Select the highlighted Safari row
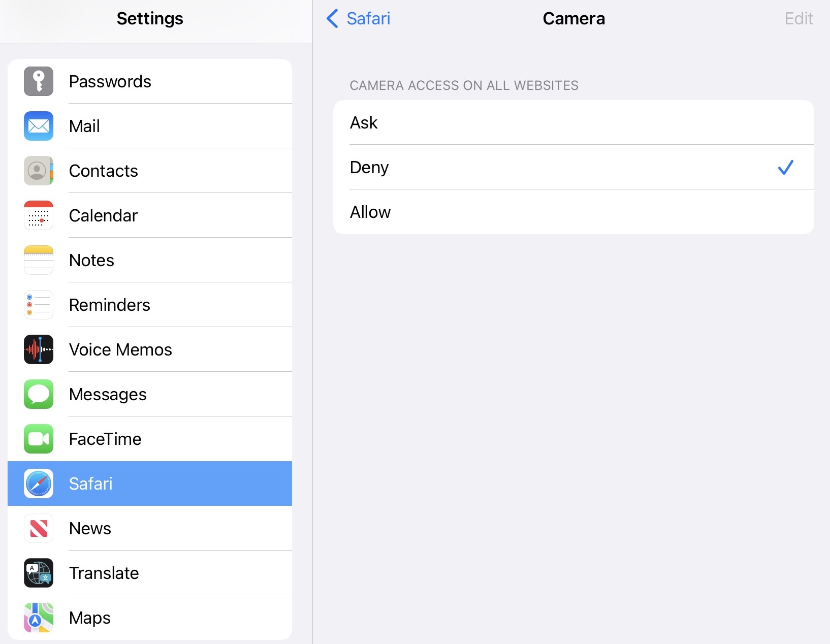This screenshot has width=830, height=644. pyautogui.click(x=150, y=484)
